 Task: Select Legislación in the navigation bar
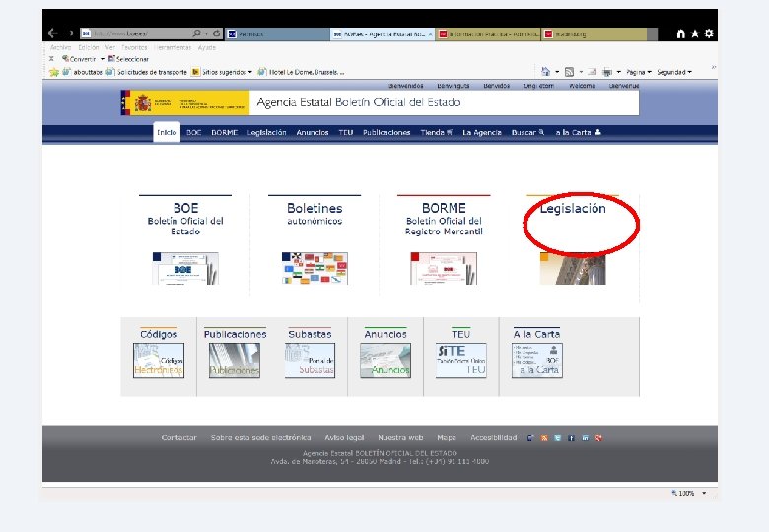tap(266, 132)
